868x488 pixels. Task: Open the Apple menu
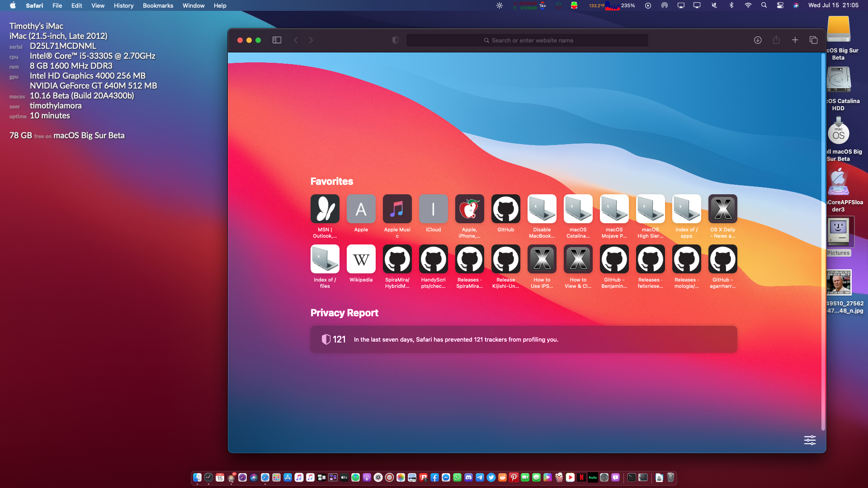coord(13,5)
